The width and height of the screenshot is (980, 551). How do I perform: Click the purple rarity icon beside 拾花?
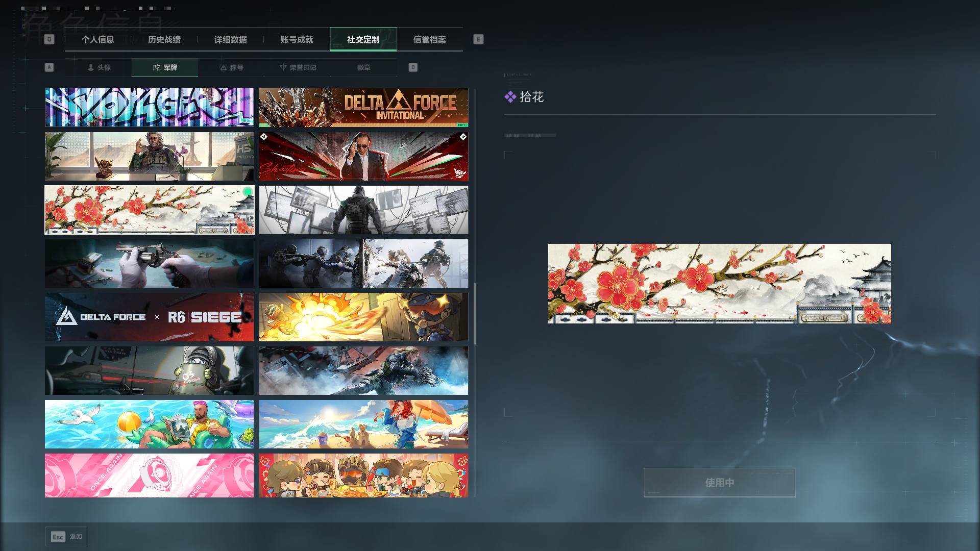[x=510, y=97]
